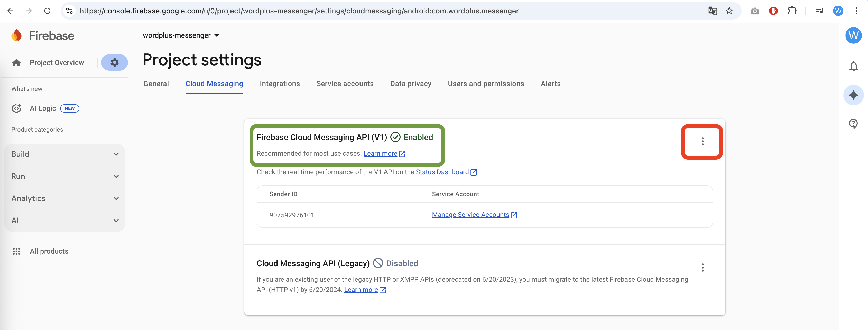Open the media control playlist icon
868x330 pixels.
pyautogui.click(x=819, y=11)
